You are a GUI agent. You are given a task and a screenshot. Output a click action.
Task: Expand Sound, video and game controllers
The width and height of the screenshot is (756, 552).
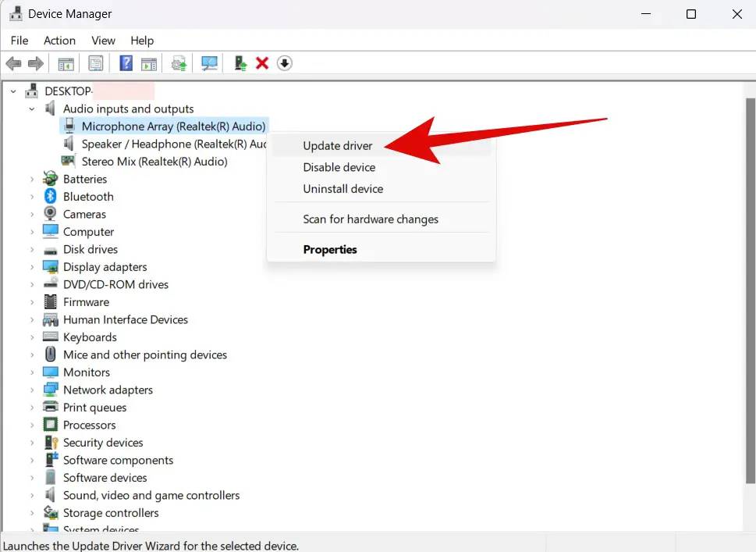click(32, 496)
